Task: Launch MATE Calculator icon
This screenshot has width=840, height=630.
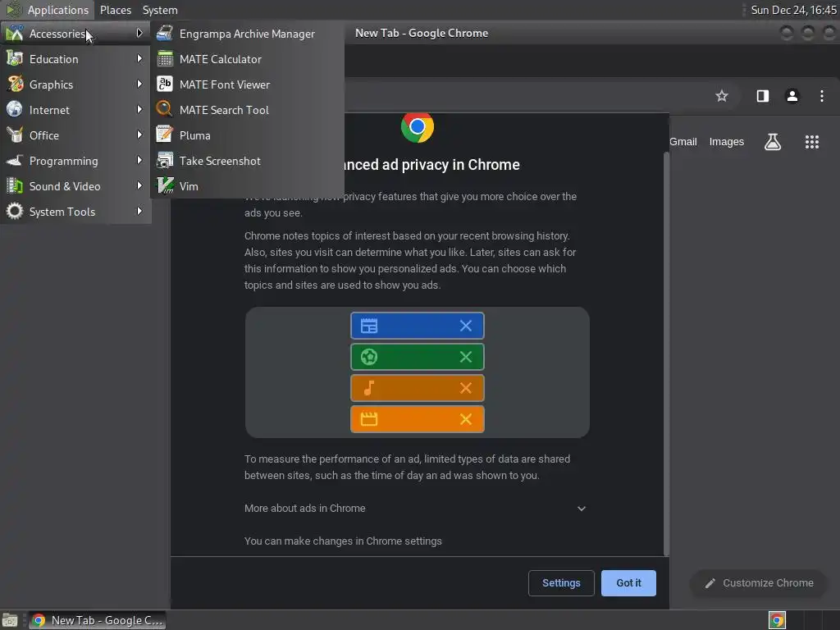Action: [164, 59]
